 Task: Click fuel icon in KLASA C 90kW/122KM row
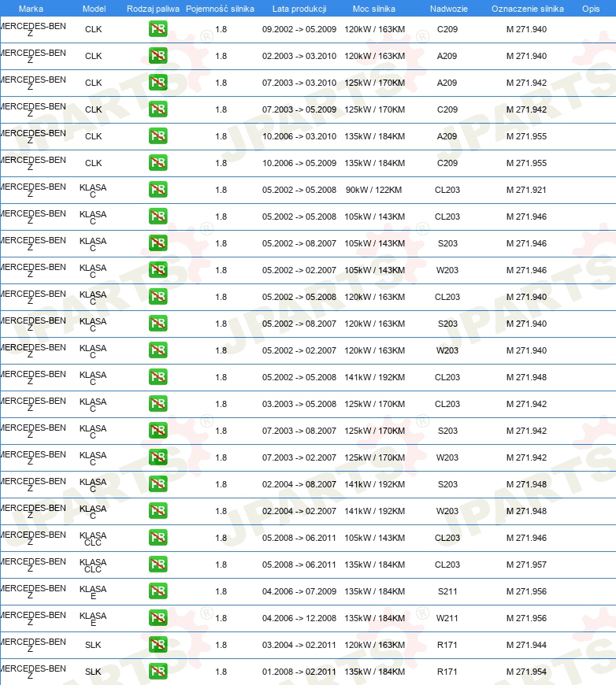pos(158,190)
